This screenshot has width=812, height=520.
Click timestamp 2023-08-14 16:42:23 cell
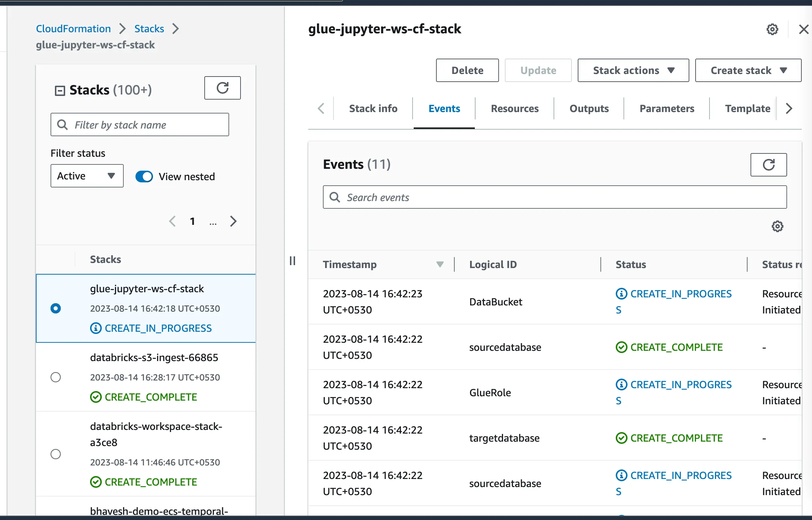point(373,302)
